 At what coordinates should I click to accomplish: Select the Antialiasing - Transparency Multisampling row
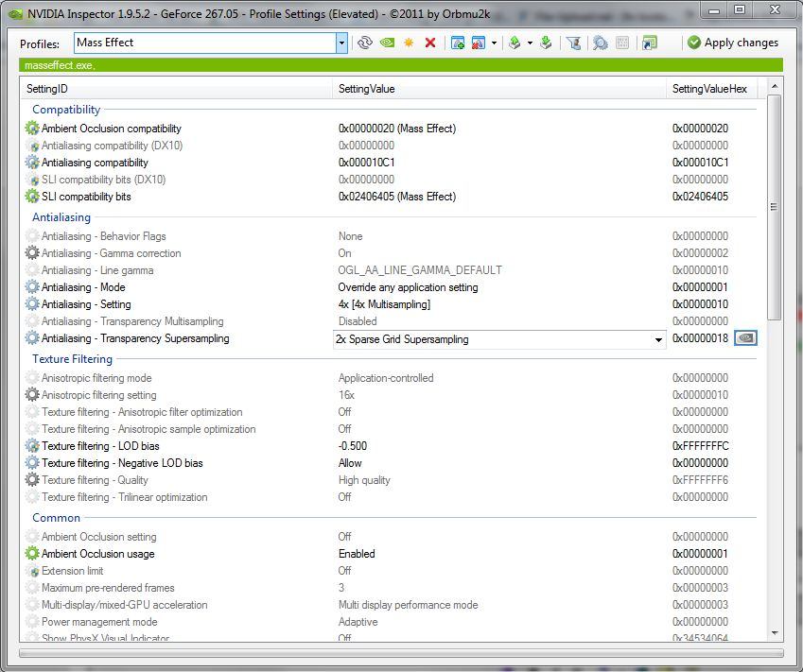[x=391, y=321]
